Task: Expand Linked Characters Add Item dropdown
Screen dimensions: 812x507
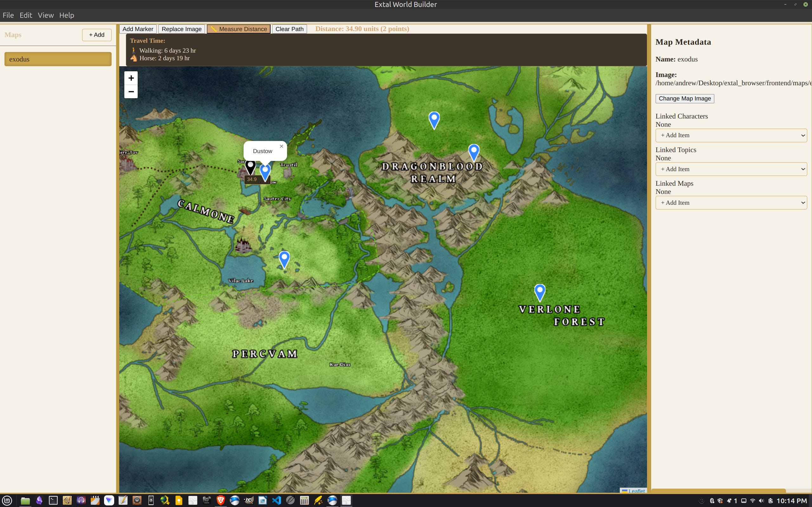Action: [x=731, y=136]
